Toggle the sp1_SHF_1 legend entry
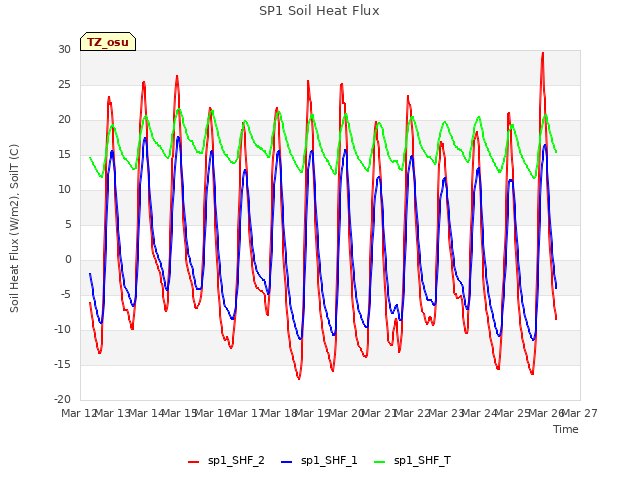The image size is (640, 480). pyautogui.click(x=319, y=460)
